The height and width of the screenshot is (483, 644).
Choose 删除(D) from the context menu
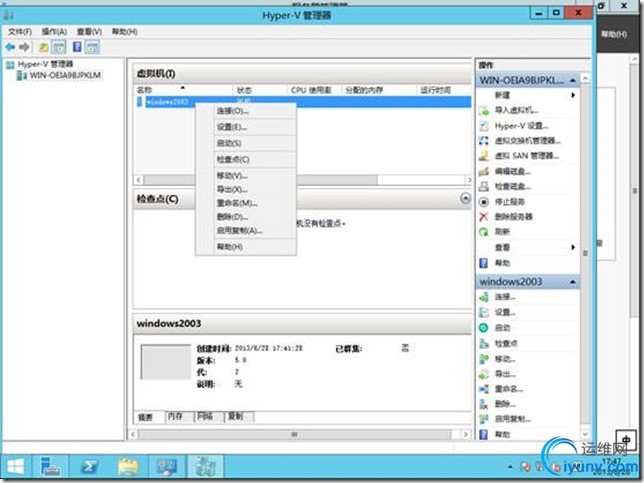point(245,216)
